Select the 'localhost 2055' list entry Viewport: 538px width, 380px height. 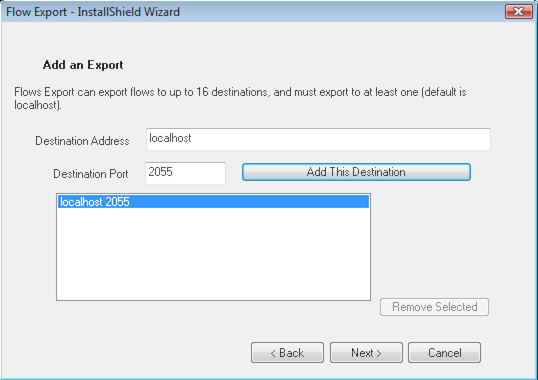[x=213, y=202]
